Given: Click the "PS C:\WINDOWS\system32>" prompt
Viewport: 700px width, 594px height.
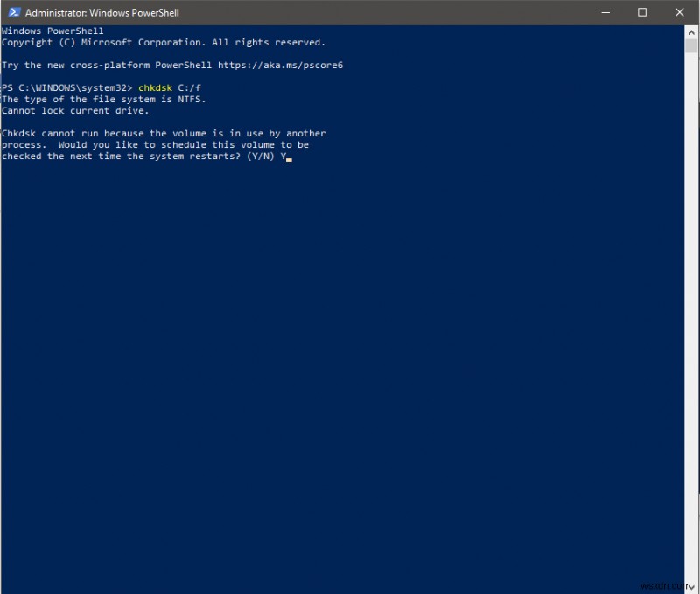Looking at the screenshot, I should (67, 88).
